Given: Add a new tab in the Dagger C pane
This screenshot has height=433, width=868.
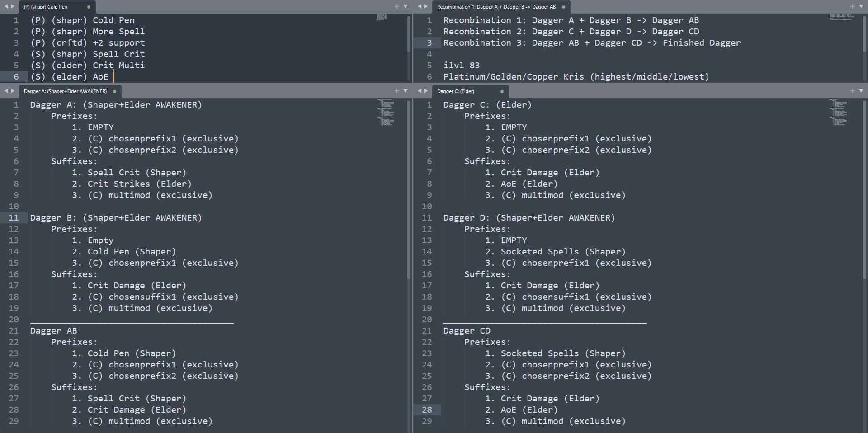Looking at the screenshot, I should 853,91.
